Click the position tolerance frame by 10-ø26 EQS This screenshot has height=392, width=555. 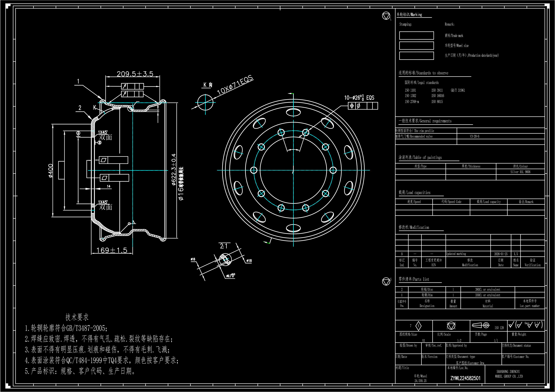click(x=363, y=106)
